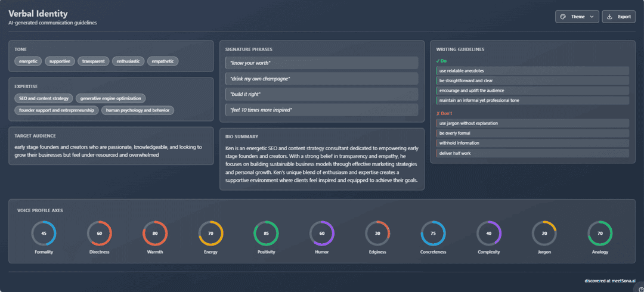Click the green Do heading

[x=441, y=61]
